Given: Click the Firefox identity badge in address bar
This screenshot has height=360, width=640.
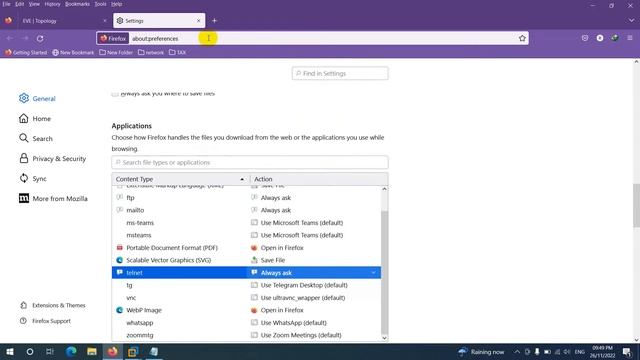Looking at the screenshot, I should coord(113,38).
